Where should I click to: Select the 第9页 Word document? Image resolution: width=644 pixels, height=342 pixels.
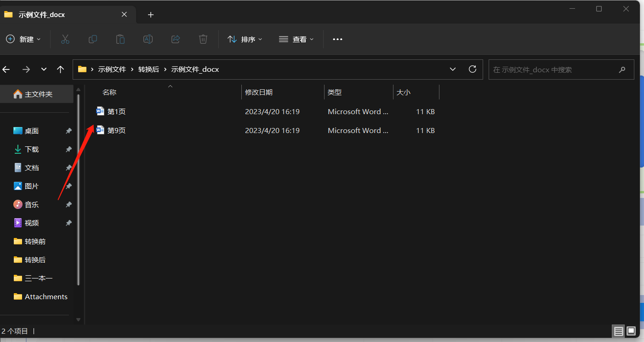[116, 131]
